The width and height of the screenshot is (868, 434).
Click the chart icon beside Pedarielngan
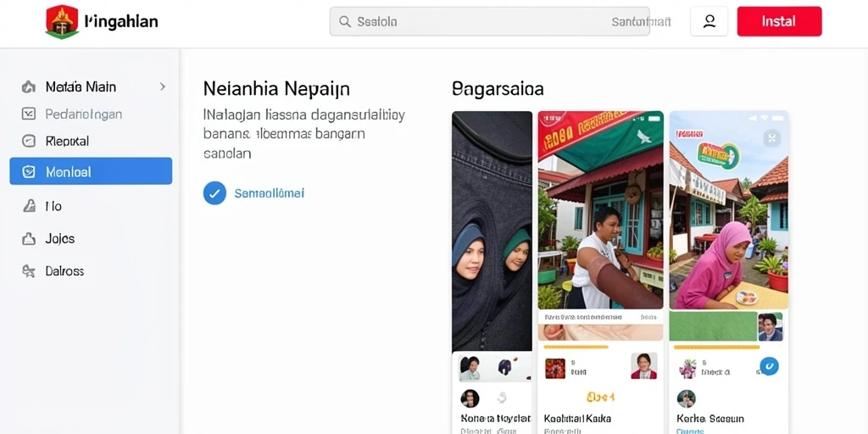click(28, 114)
